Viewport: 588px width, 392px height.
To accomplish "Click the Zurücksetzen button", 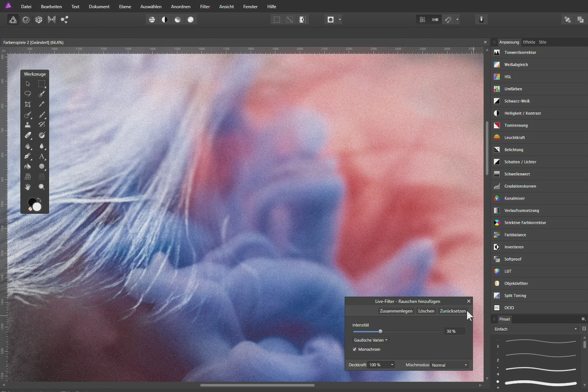I will click(x=453, y=311).
